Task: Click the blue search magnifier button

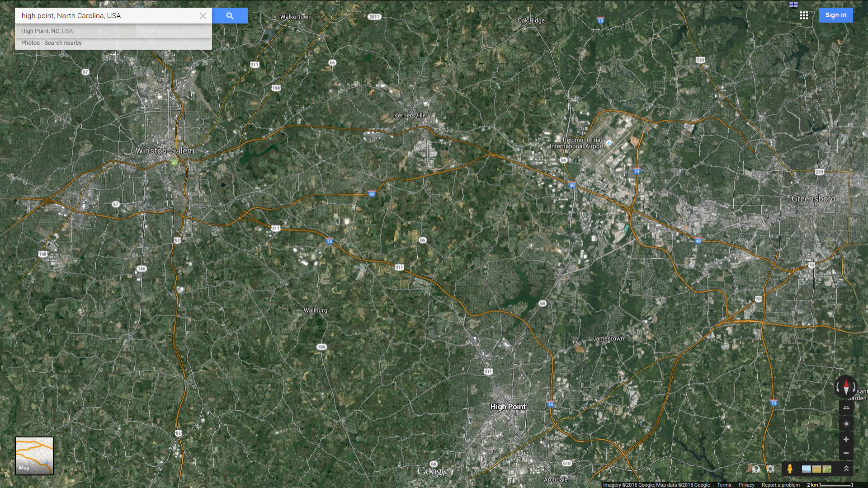Action: click(230, 16)
